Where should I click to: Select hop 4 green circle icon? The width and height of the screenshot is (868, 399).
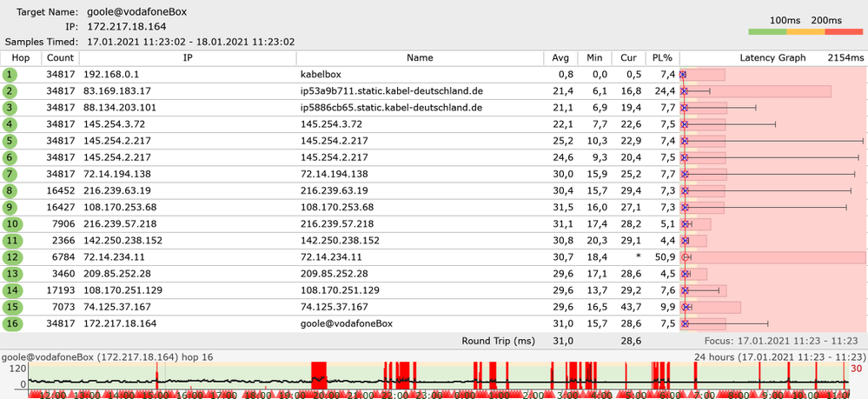(x=10, y=124)
